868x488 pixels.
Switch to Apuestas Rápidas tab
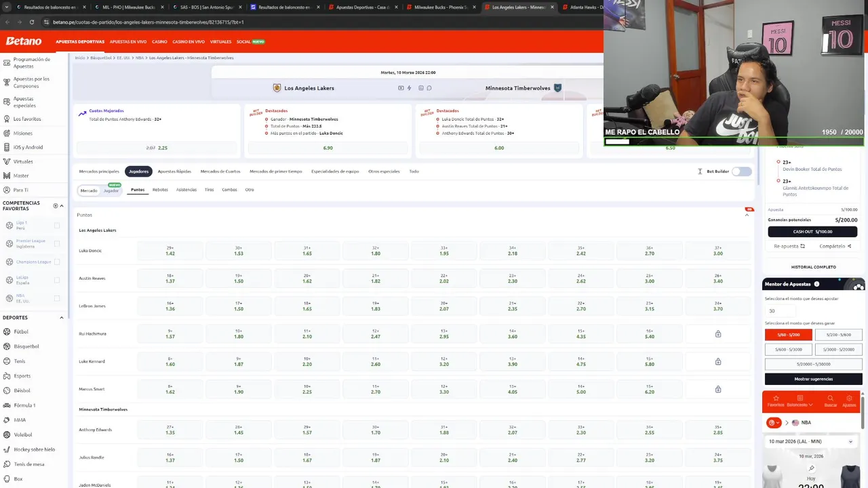[174, 171]
